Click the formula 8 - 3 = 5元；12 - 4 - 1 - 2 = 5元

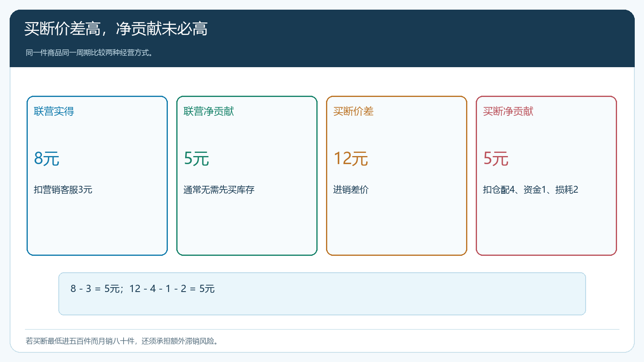[x=142, y=289]
